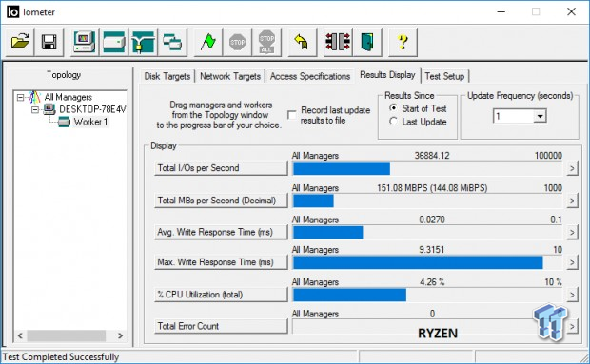Click the Topology panel header
The width and height of the screenshot is (590, 364).
[x=64, y=75]
